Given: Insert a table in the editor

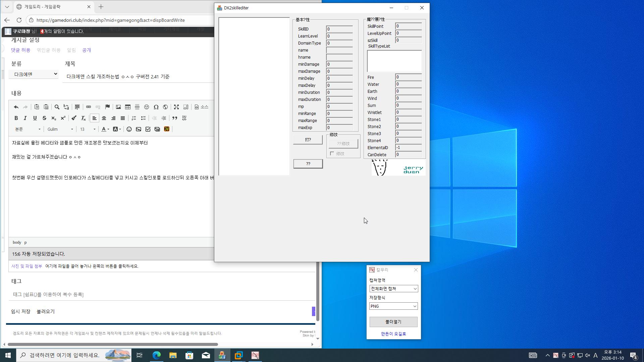Looking at the screenshot, I should [x=128, y=107].
